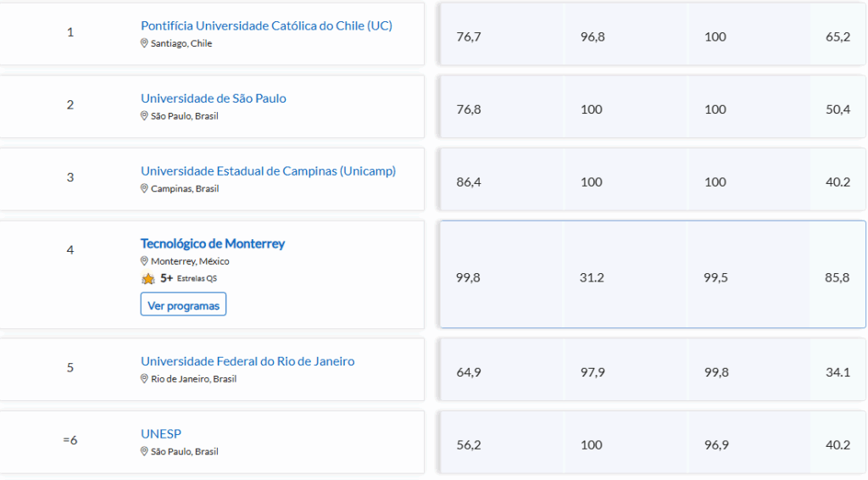
Task: Click location pin icon beside Campinas, Brasil
Action: (144, 188)
